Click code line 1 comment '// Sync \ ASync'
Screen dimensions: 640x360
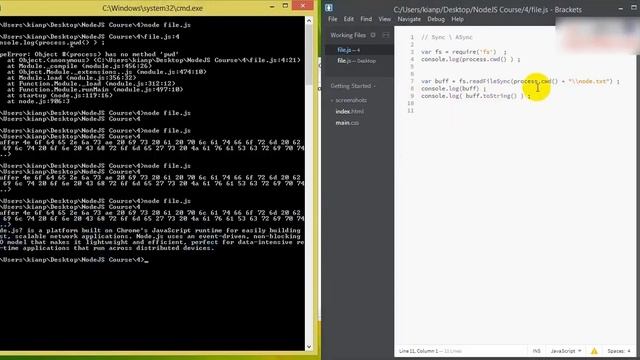click(x=447, y=37)
